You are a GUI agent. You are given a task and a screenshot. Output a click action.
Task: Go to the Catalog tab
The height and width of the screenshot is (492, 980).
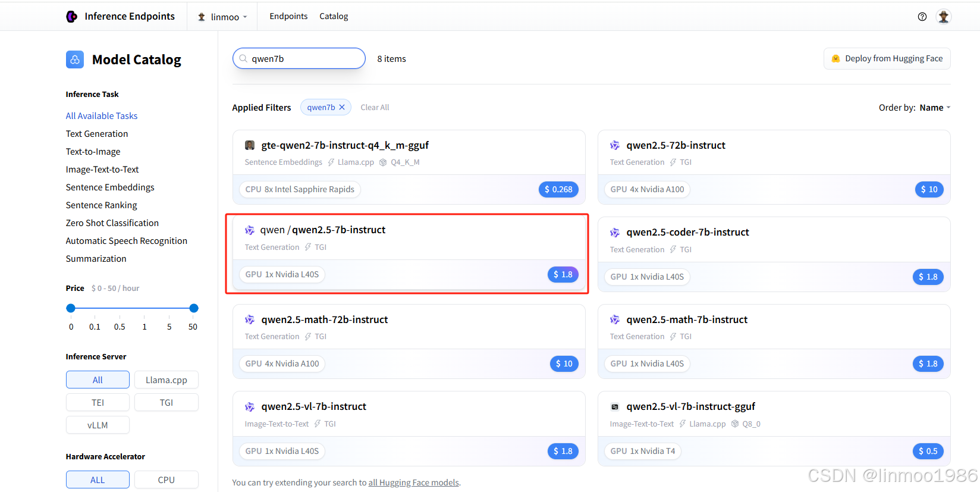point(334,16)
